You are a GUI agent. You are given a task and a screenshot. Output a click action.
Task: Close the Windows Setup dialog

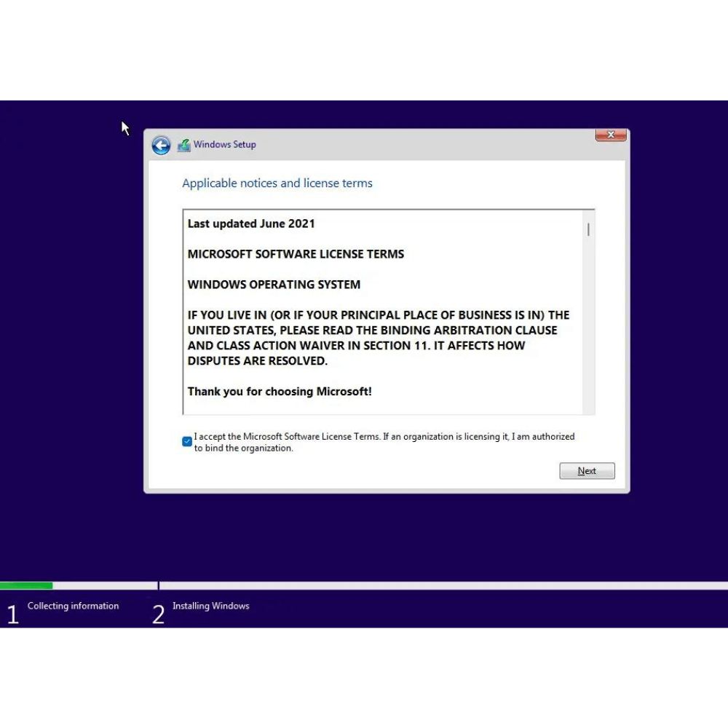pyautogui.click(x=610, y=135)
